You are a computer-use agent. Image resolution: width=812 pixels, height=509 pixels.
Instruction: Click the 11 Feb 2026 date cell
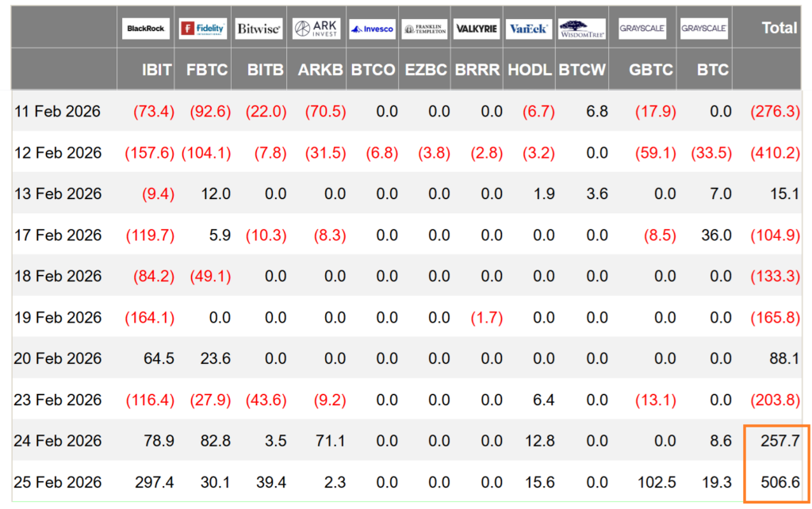tap(58, 112)
